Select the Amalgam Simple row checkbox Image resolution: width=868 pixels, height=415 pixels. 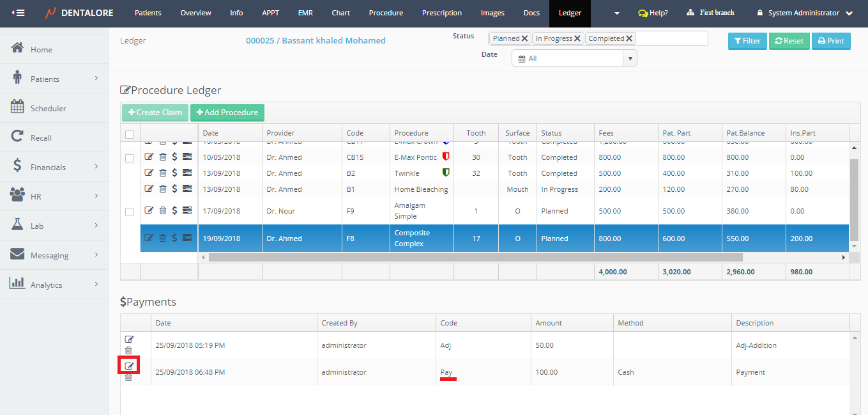(130, 212)
